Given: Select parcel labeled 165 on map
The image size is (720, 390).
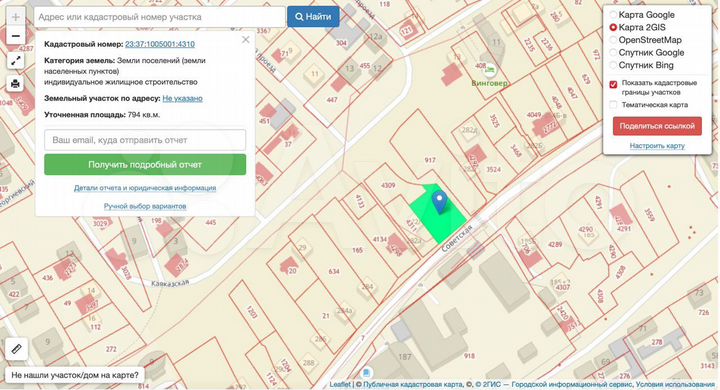Looking at the screenshot, I should (x=357, y=250).
